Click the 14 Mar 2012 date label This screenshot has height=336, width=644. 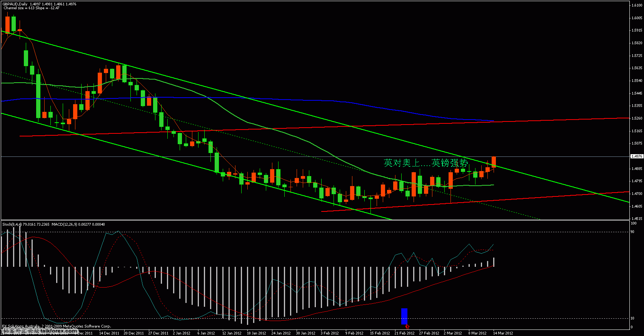pos(503,333)
